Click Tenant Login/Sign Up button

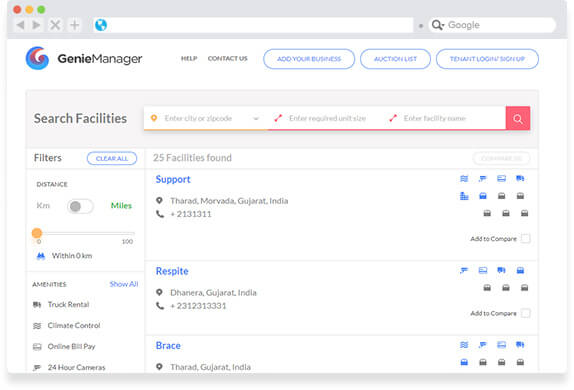[487, 59]
